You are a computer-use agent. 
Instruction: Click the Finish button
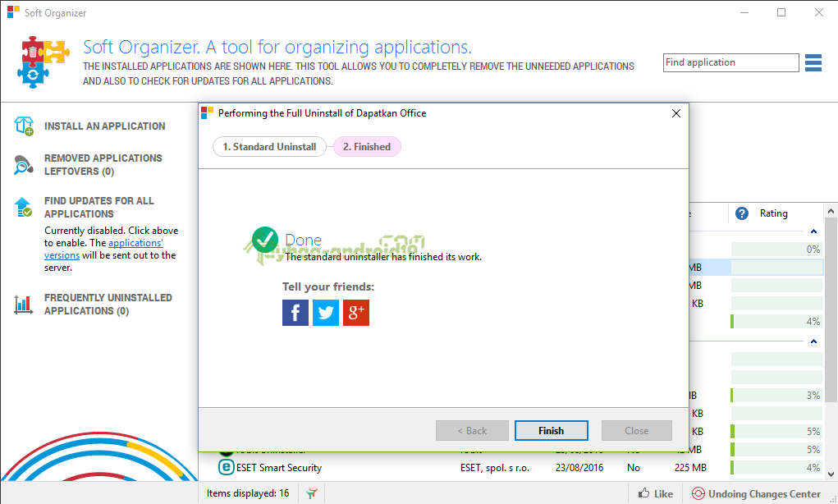coord(551,431)
